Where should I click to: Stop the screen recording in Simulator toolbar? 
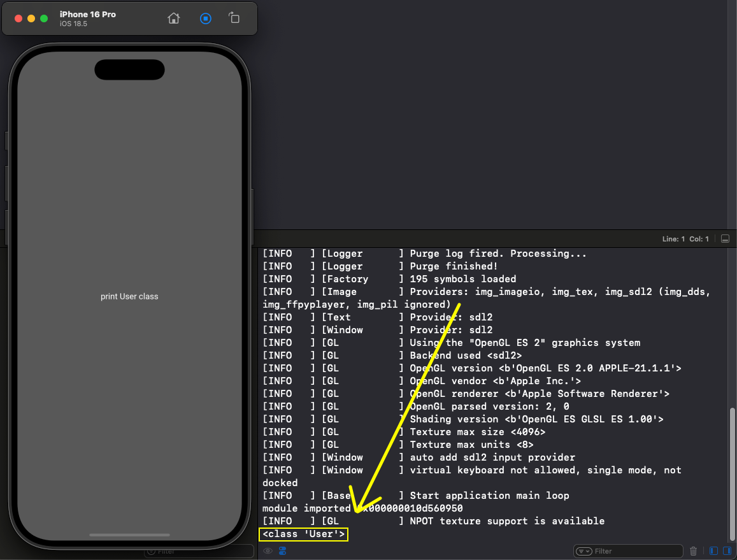tap(205, 18)
